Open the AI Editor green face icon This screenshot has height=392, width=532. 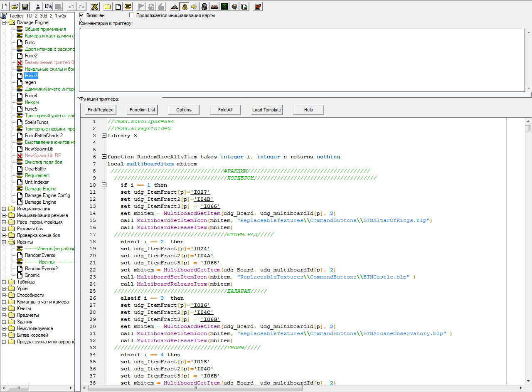224,6
